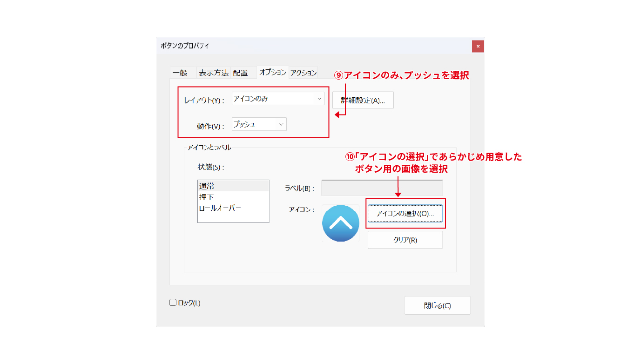Close the dialog with the red X
The height and width of the screenshot is (364, 641).
tap(478, 46)
